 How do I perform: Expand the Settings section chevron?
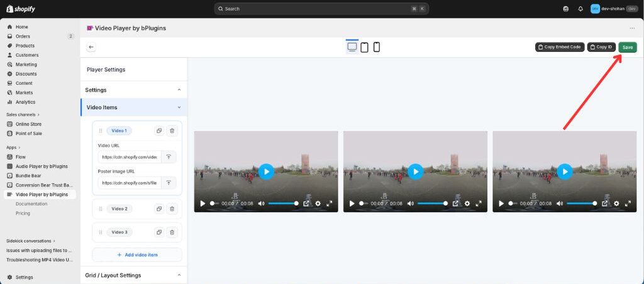pyautogui.click(x=179, y=90)
